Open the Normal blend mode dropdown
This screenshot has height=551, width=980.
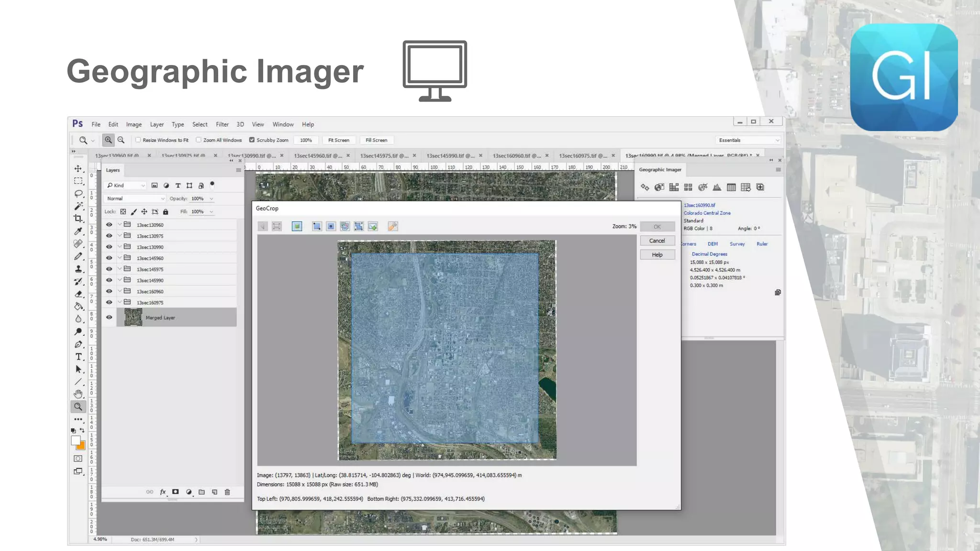[x=135, y=198]
